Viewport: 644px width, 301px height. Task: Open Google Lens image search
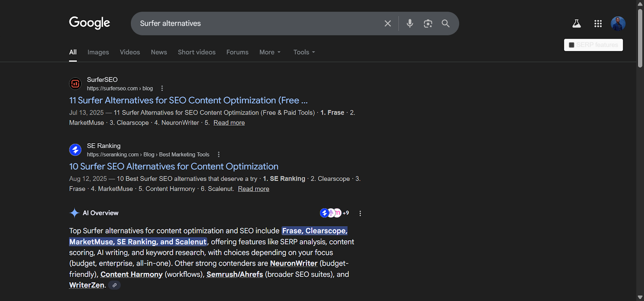[428, 23]
